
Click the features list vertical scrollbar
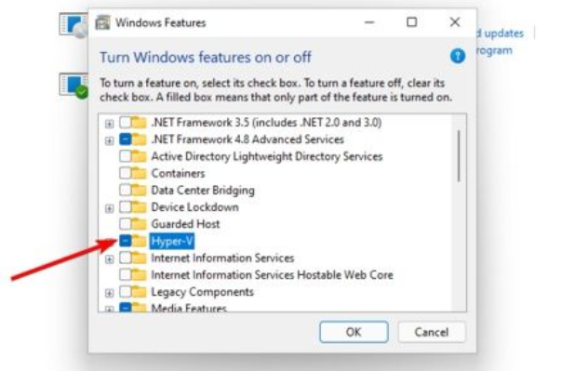(x=459, y=156)
